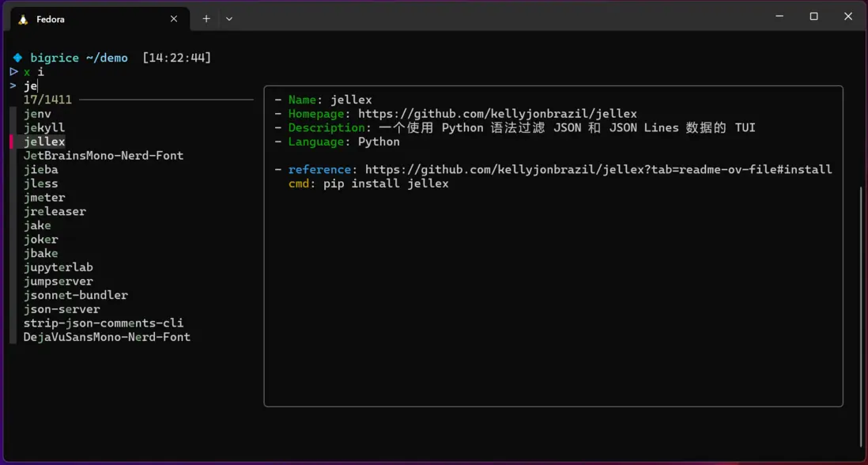Image resolution: width=868 pixels, height=465 pixels.
Task: Open the jellex Homepage GitHub link
Action: click(x=497, y=114)
